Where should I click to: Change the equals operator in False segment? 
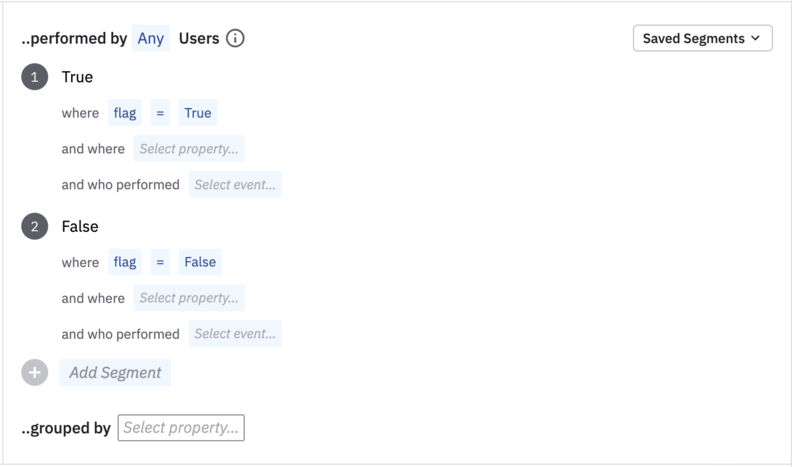160,262
